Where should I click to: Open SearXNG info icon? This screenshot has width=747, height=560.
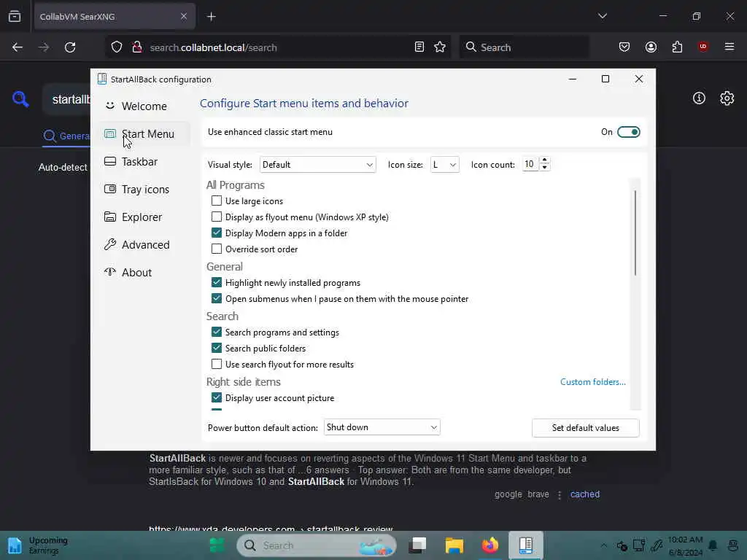point(699,98)
